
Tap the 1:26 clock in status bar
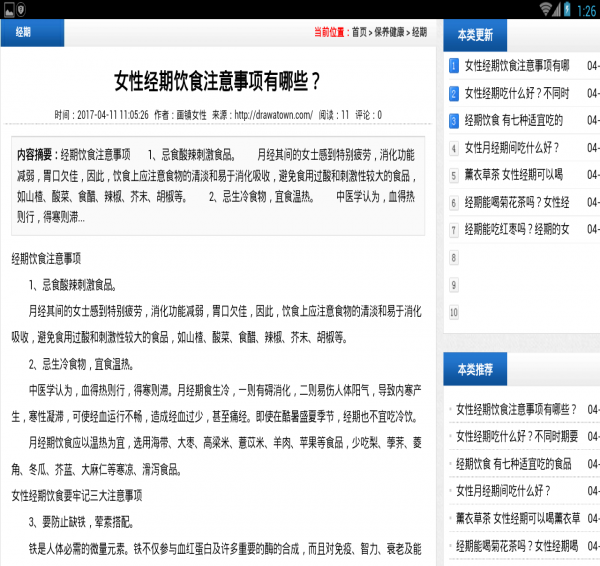[x=587, y=10]
